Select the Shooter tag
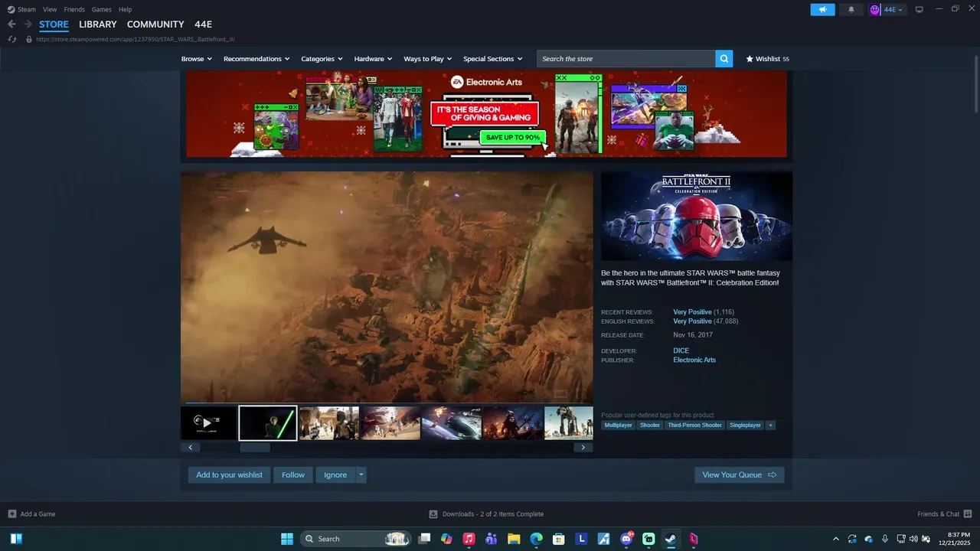 (650, 425)
